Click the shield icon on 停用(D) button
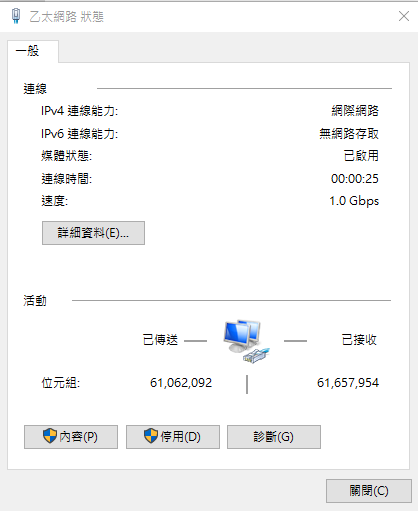 tap(151, 436)
